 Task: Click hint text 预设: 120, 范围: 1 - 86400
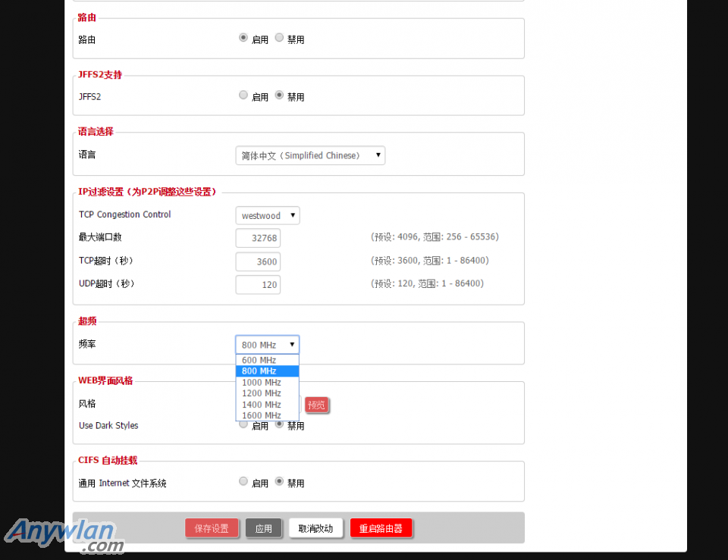click(x=427, y=283)
